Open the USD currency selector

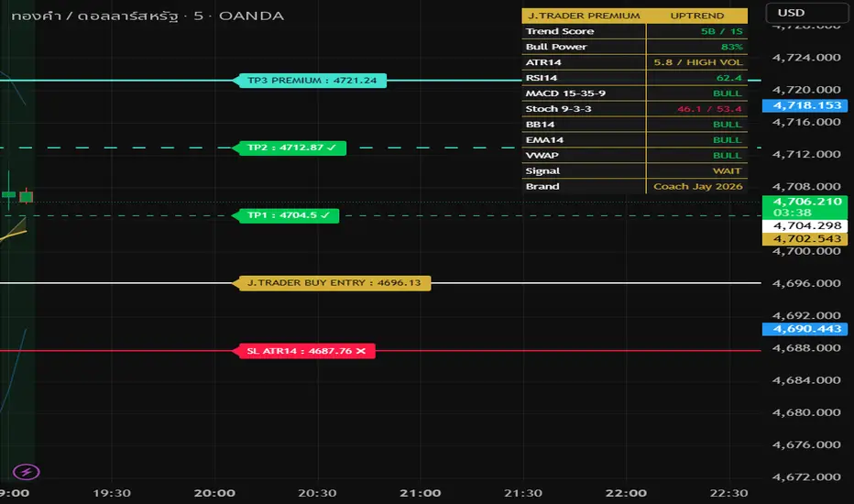coord(806,13)
